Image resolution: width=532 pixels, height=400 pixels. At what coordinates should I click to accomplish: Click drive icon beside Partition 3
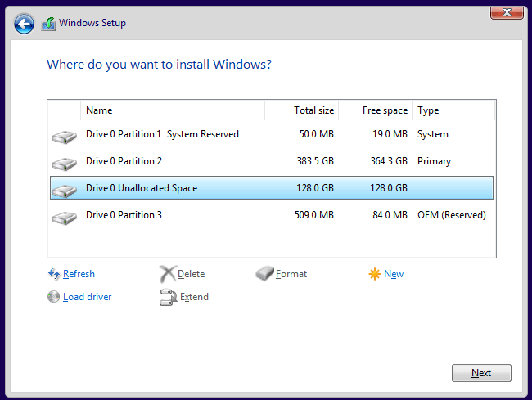coord(63,217)
